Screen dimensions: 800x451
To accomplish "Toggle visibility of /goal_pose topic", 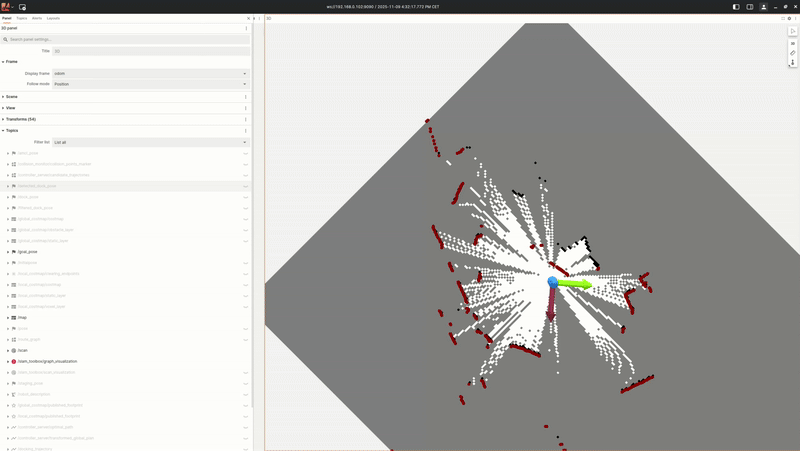I will 245,252.
